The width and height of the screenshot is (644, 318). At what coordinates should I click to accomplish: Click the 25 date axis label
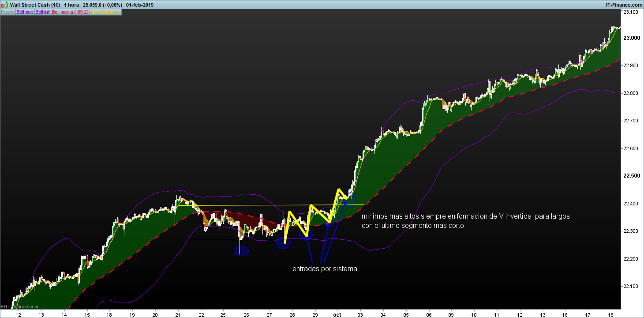223,314
